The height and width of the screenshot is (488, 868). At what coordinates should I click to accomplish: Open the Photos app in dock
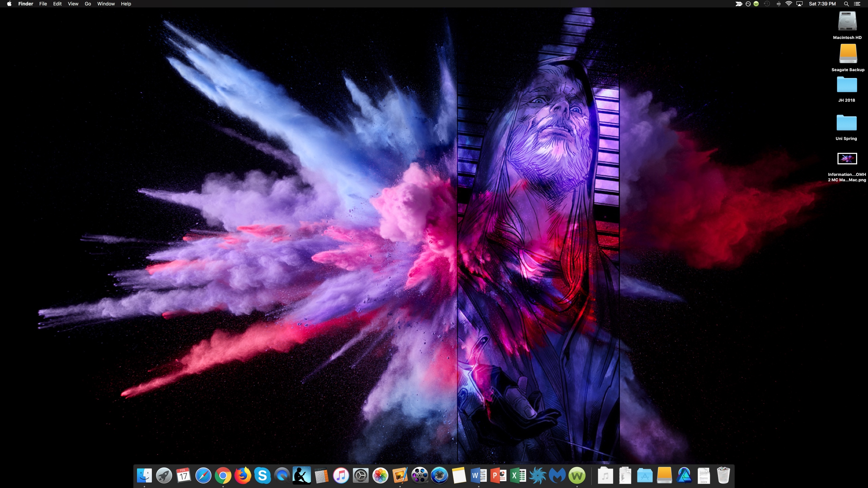[380, 476]
